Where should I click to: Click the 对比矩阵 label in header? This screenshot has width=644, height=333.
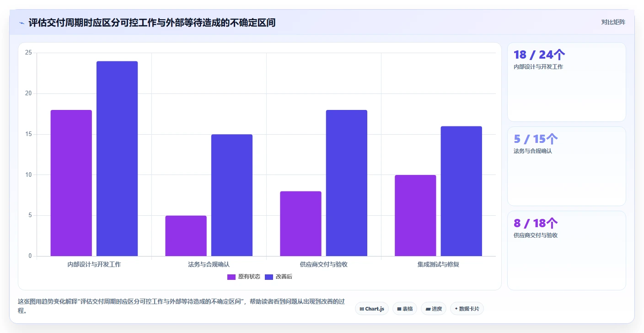613,22
